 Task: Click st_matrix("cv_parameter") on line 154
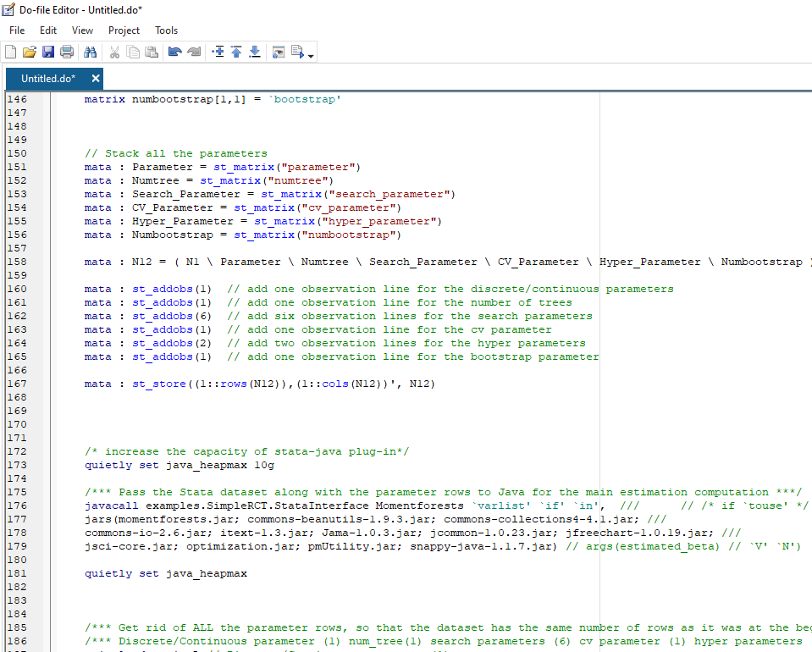click(318, 207)
